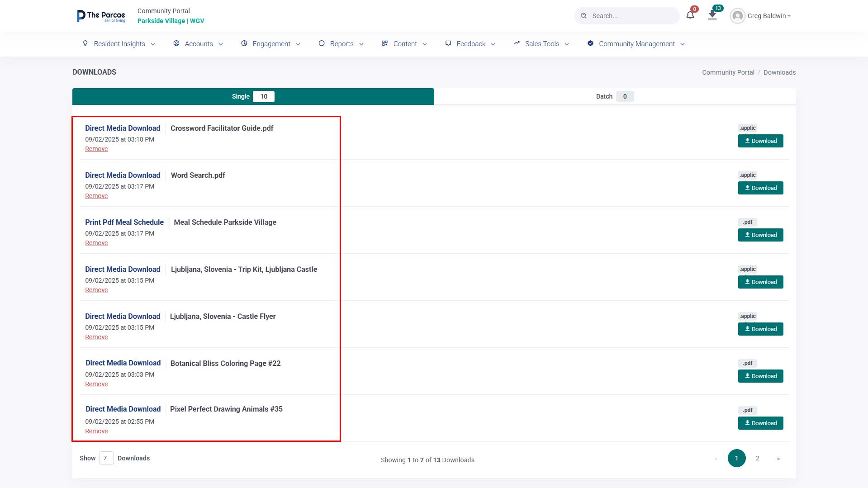The width and height of the screenshot is (868, 488).
Task: Open The Parcae senior living logo
Action: pos(101,16)
